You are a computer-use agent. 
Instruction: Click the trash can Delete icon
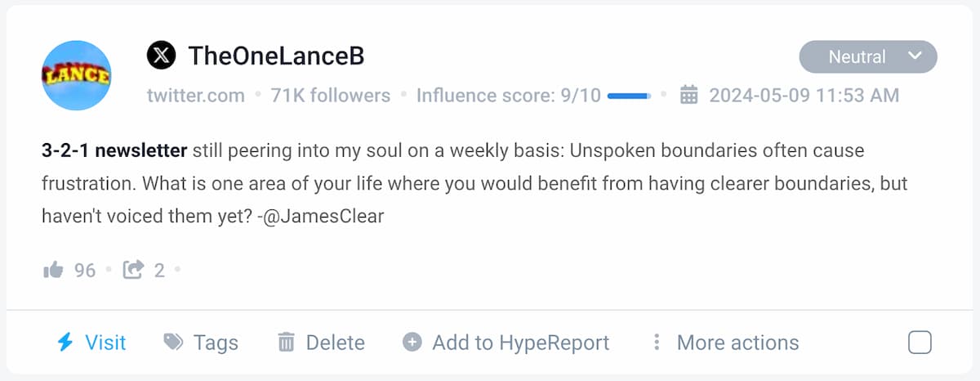click(286, 342)
